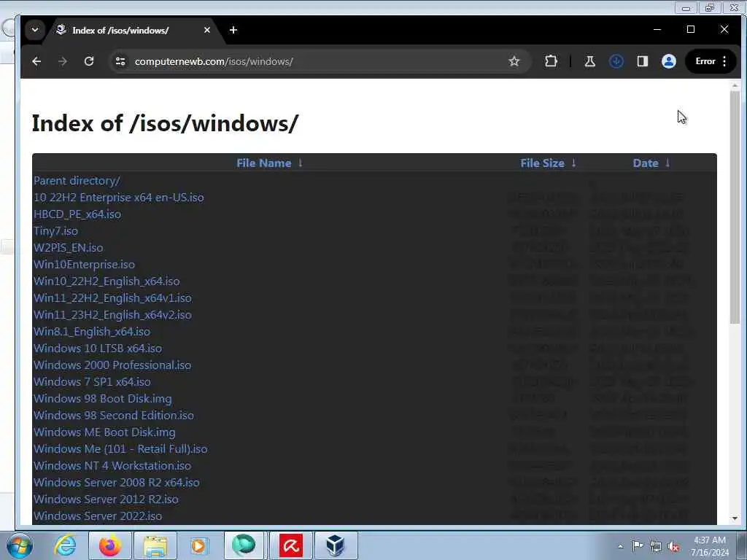Sort by Date column header

click(x=646, y=163)
